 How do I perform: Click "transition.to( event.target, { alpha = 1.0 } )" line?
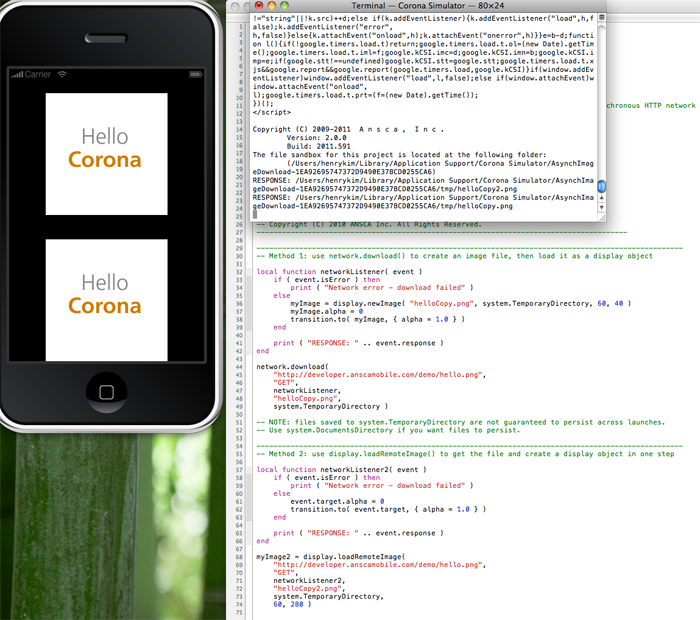click(388, 509)
